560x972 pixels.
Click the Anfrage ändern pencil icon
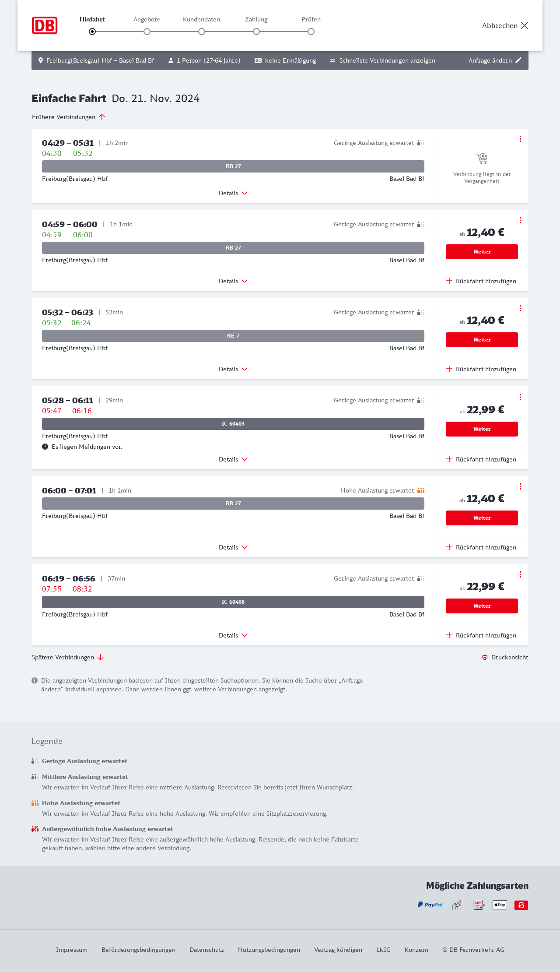pyautogui.click(x=518, y=60)
